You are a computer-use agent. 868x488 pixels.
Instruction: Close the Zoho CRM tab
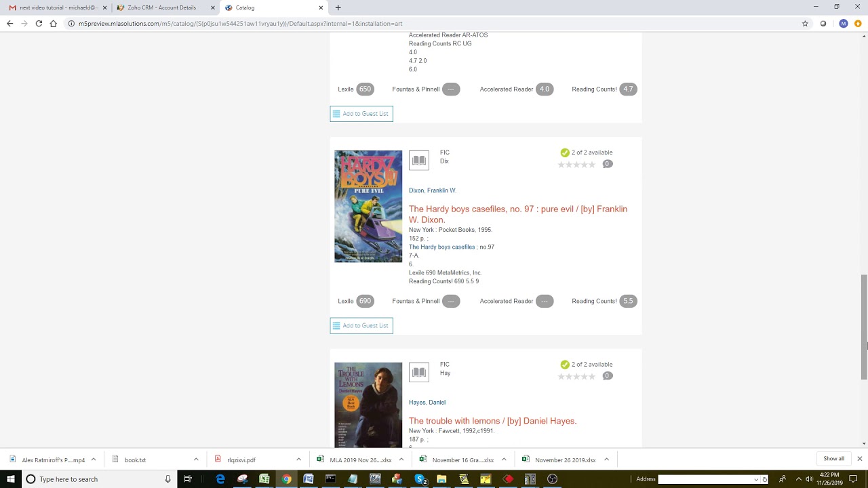click(x=213, y=7)
